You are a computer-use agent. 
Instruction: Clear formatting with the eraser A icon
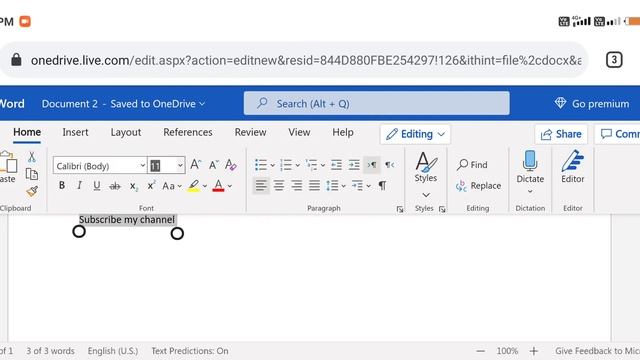[231, 165]
